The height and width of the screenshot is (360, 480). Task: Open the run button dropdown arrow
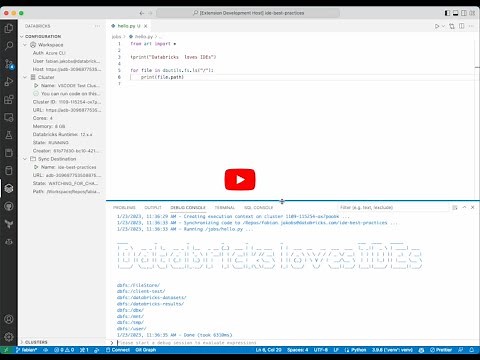[x=443, y=26]
